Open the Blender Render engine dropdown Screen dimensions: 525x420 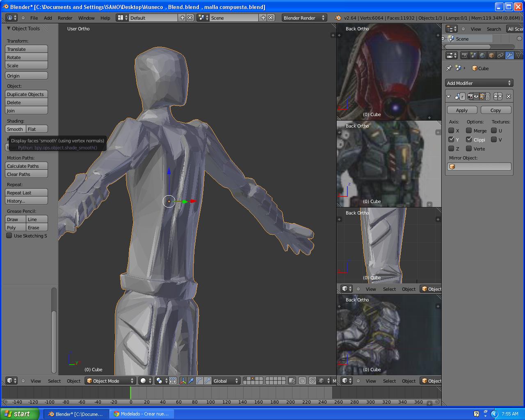304,18
